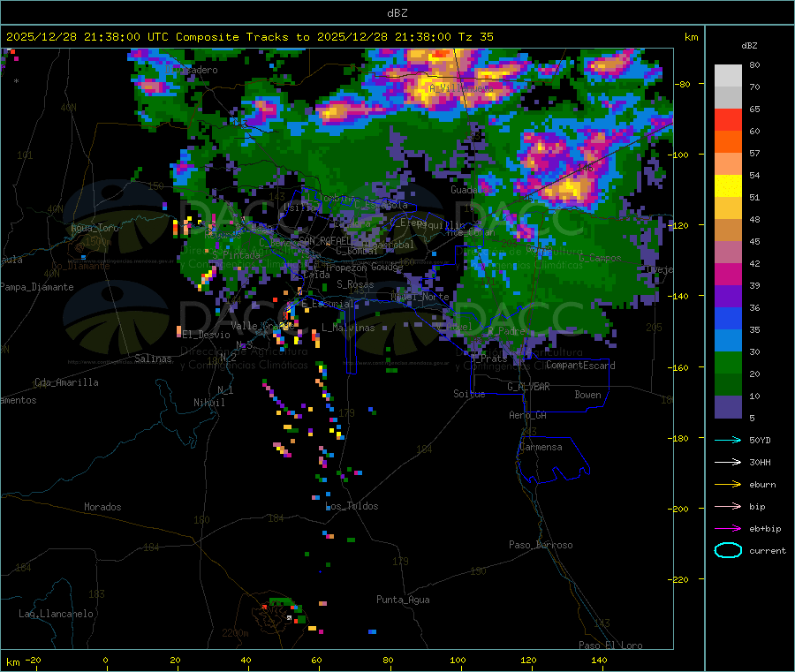
Task: Click the Nihuil map label
Action: (x=208, y=403)
